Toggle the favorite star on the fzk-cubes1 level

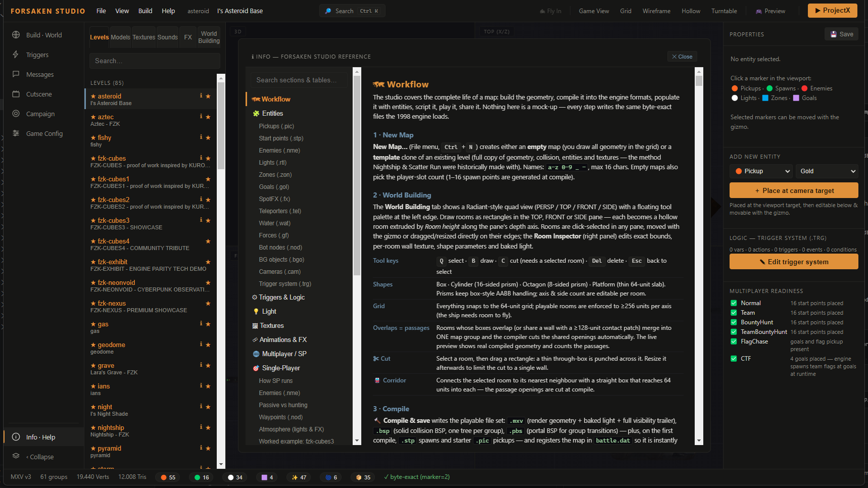click(x=208, y=179)
